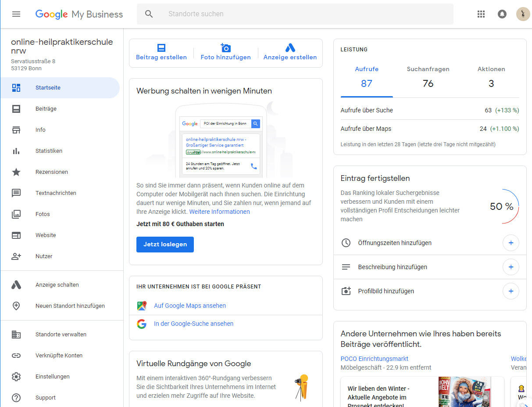Click the Beiträge sidebar icon

(16, 109)
